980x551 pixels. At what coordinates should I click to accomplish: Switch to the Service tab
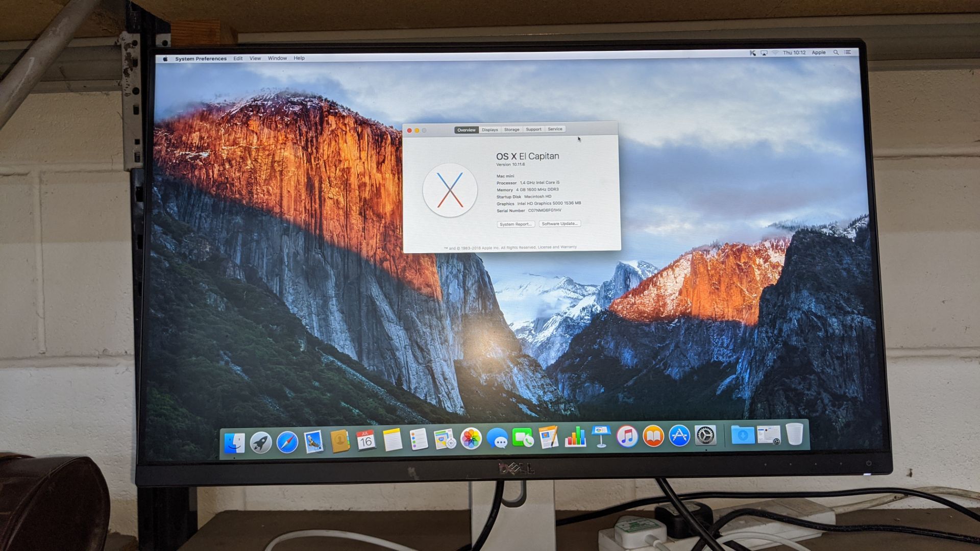(555, 129)
